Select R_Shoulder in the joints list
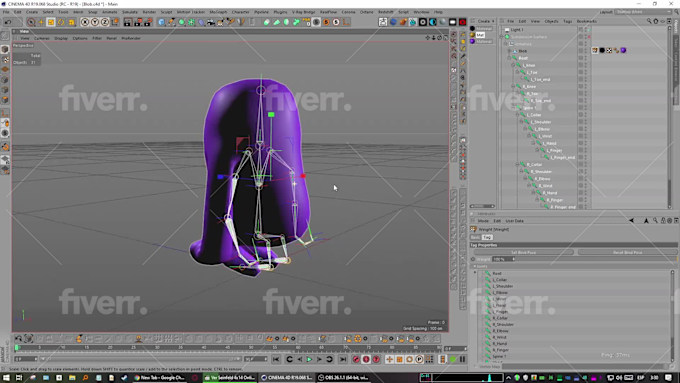 503,324
